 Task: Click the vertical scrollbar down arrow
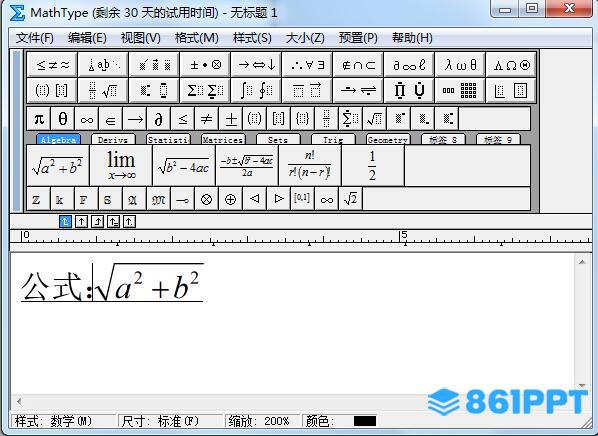pos(582,385)
